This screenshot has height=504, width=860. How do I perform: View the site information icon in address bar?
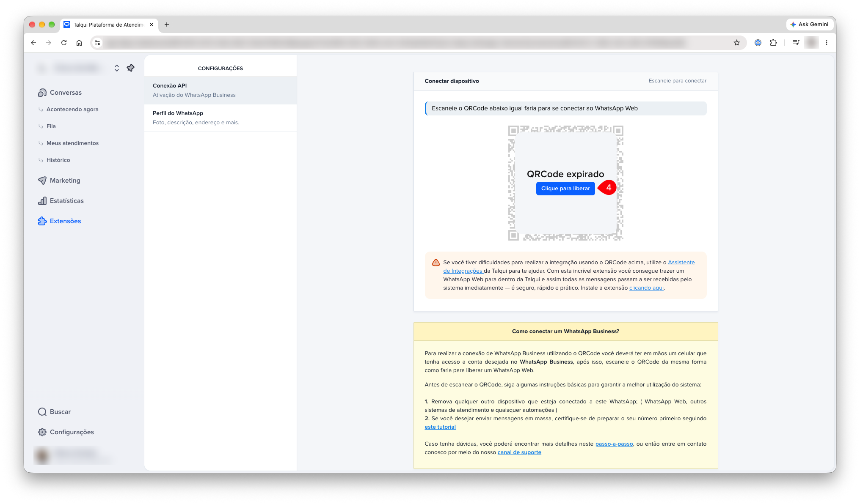pyautogui.click(x=98, y=43)
